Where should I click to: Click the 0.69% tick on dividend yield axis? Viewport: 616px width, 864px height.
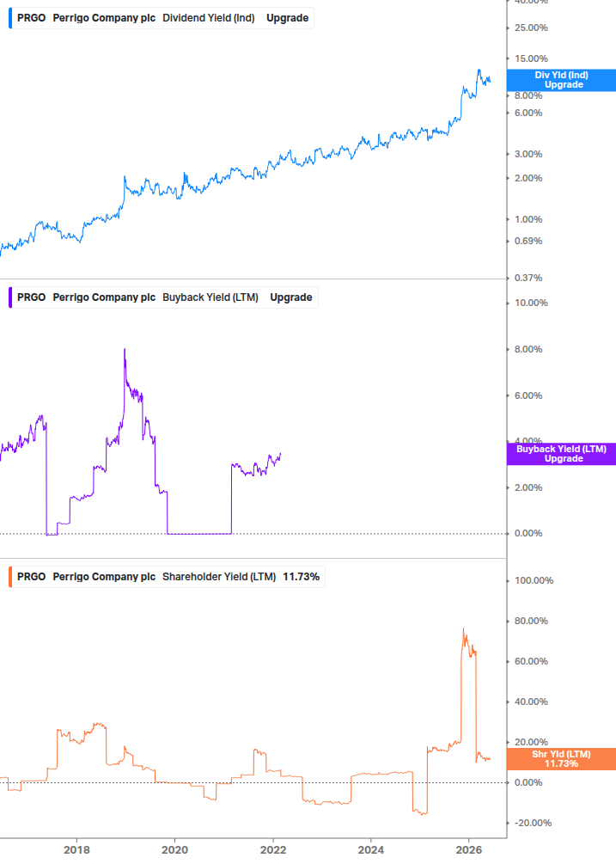point(528,242)
